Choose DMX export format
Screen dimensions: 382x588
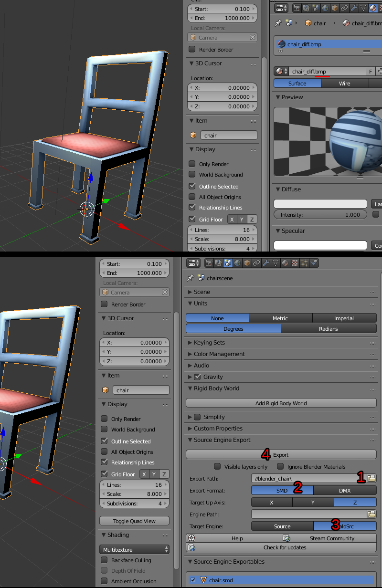[x=345, y=490]
